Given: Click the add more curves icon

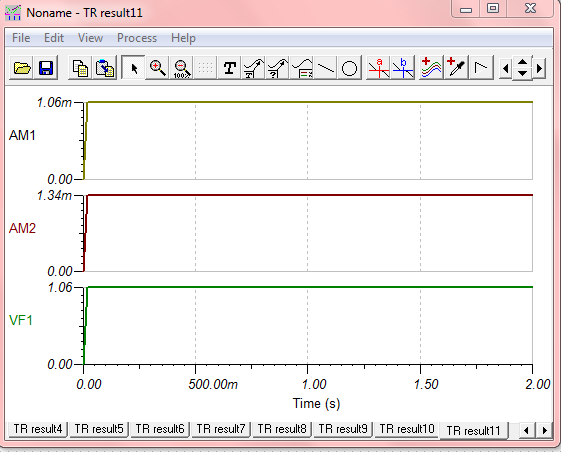Looking at the screenshot, I should 431,68.
